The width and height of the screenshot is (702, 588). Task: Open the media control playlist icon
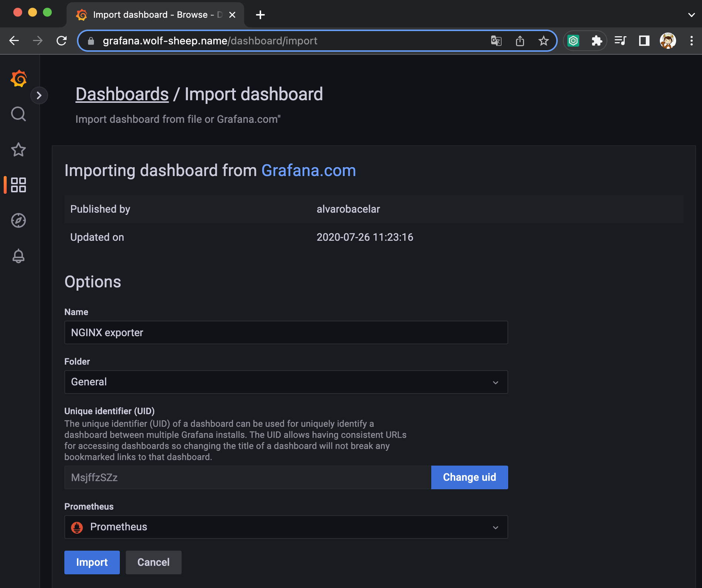(620, 41)
